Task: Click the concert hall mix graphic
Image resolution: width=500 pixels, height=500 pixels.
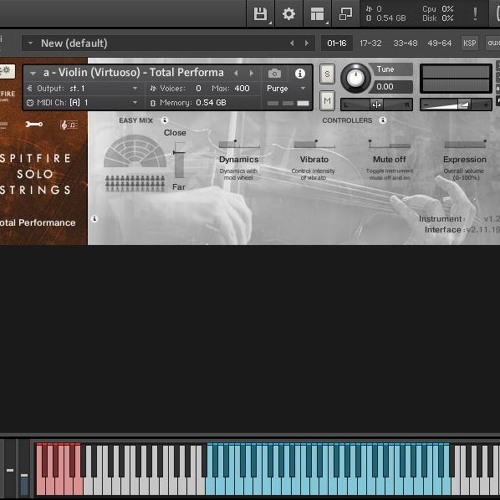Action: tap(135, 151)
